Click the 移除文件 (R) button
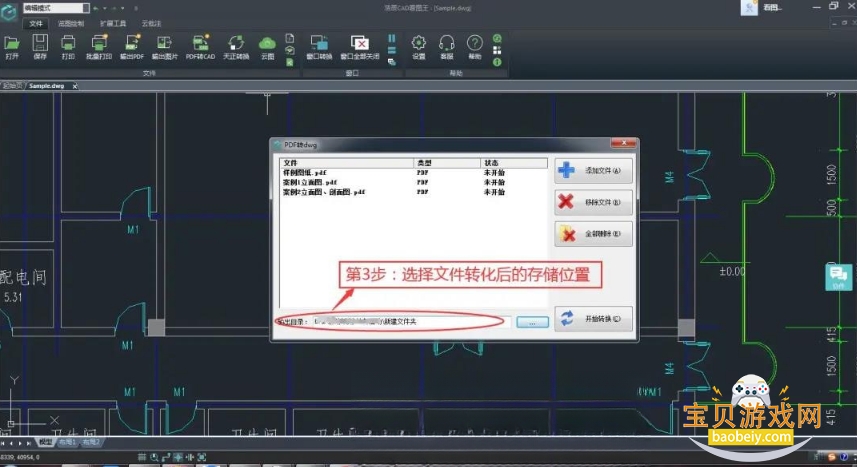Screen dimensions: 857x467 (x=594, y=202)
